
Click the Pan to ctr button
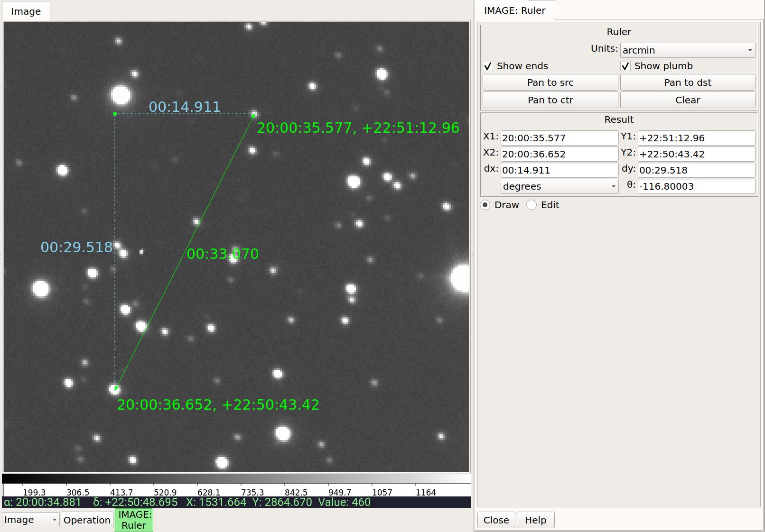(x=550, y=100)
